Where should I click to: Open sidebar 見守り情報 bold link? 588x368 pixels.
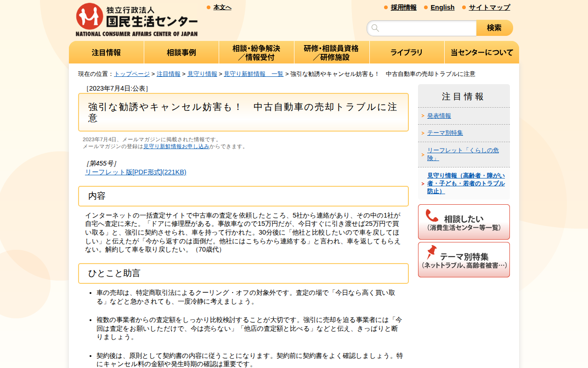click(466, 184)
